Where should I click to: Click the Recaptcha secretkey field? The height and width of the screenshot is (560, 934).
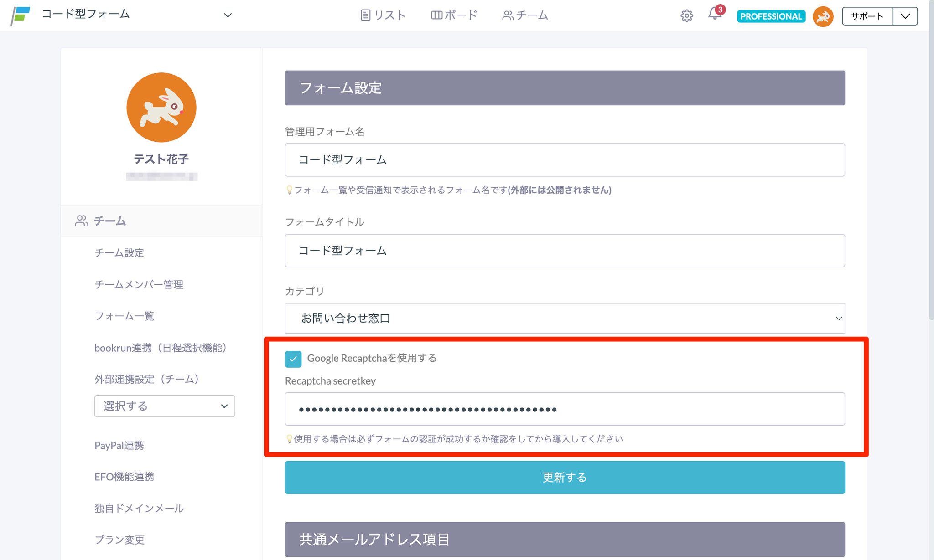tap(565, 409)
